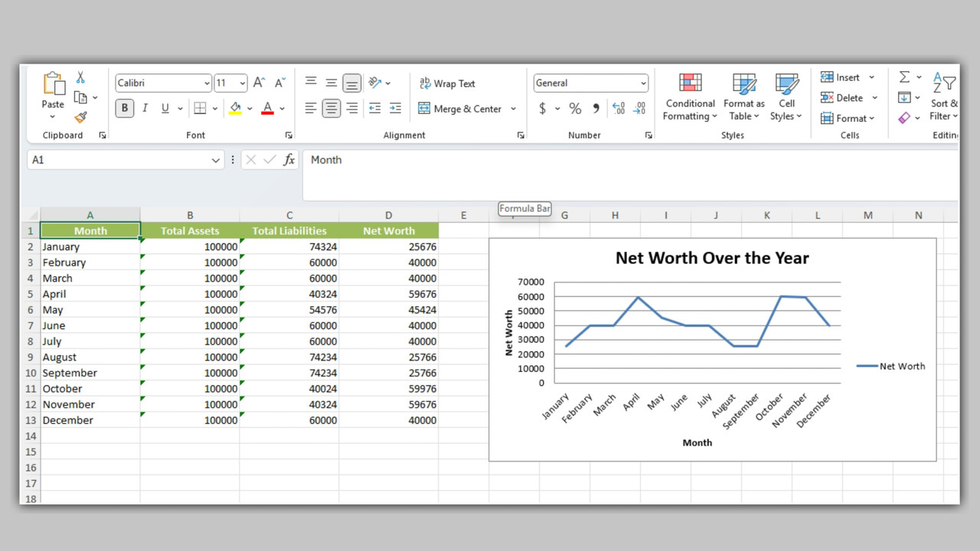This screenshot has width=980, height=551.
Task: Expand Delete cells options arrow
Action: pos(874,98)
